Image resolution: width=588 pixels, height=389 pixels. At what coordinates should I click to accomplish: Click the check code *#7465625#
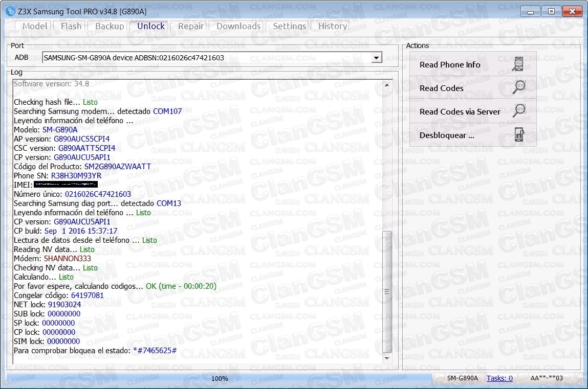pyautogui.click(x=155, y=351)
